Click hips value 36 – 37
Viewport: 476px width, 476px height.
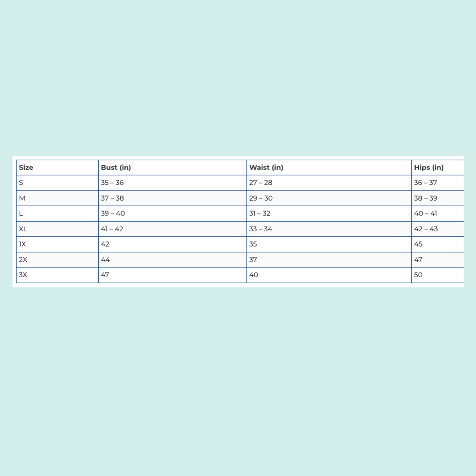(425, 183)
